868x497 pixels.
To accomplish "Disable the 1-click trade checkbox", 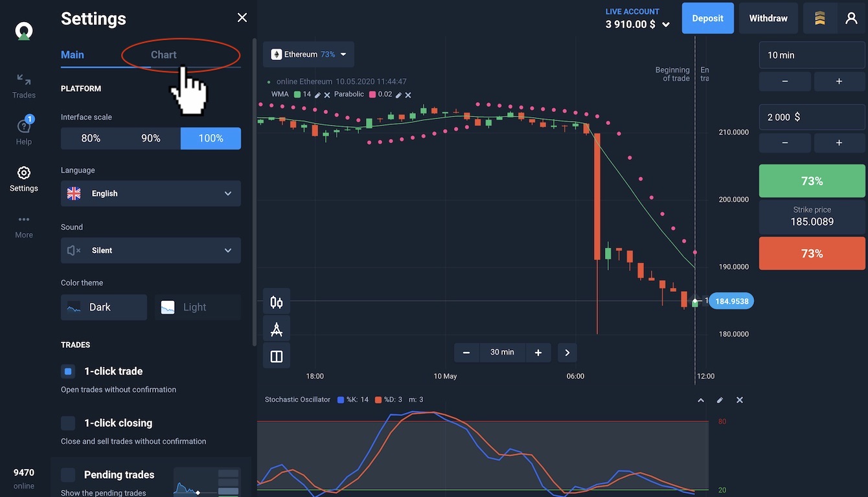I will (68, 371).
